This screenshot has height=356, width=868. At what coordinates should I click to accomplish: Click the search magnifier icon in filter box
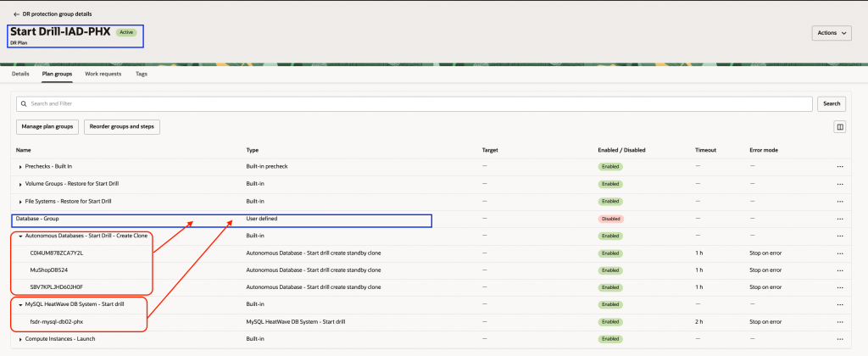pyautogui.click(x=25, y=103)
